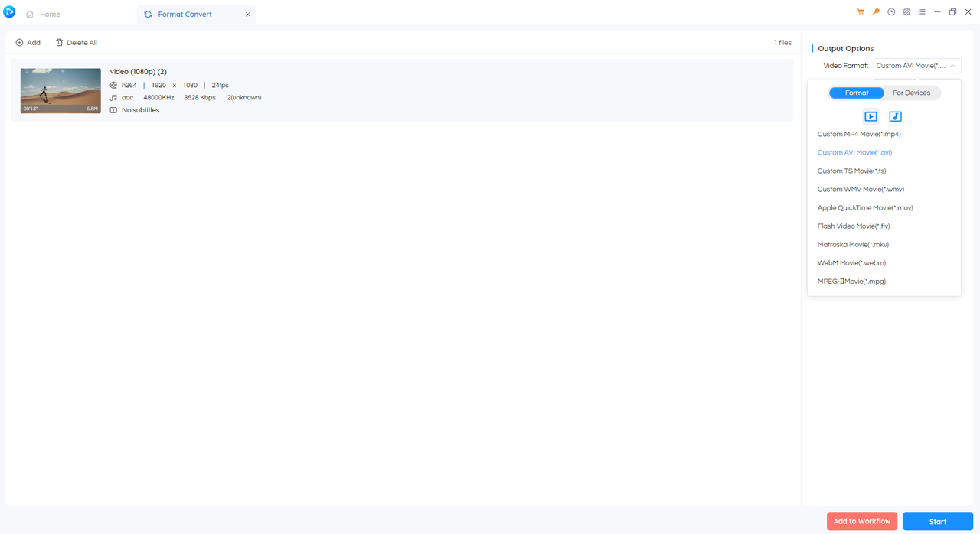This screenshot has width=980, height=534.
Task: Click the 1 files count text
Action: click(782, 43)
